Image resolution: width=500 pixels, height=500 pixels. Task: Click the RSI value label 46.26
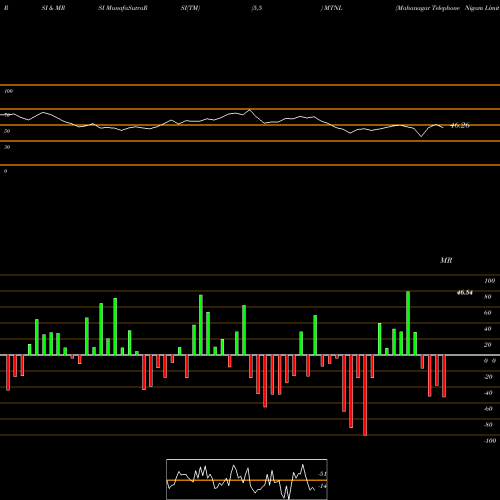[x=460, y=125]
